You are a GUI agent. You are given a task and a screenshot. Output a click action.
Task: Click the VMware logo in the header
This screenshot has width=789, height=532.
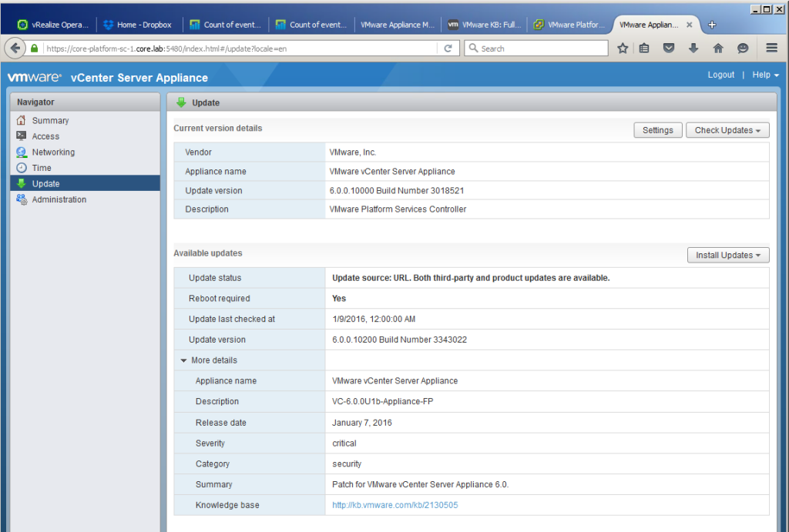point(34,78)
